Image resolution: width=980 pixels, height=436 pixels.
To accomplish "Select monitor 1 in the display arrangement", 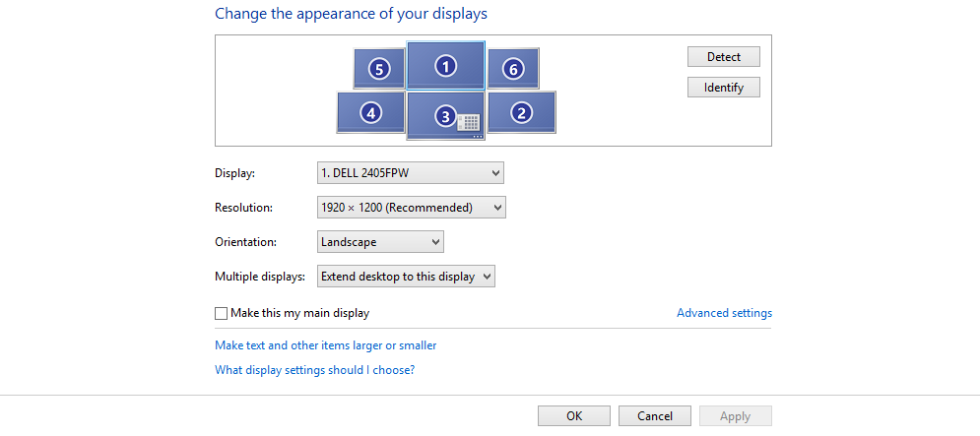I will 445,66.
